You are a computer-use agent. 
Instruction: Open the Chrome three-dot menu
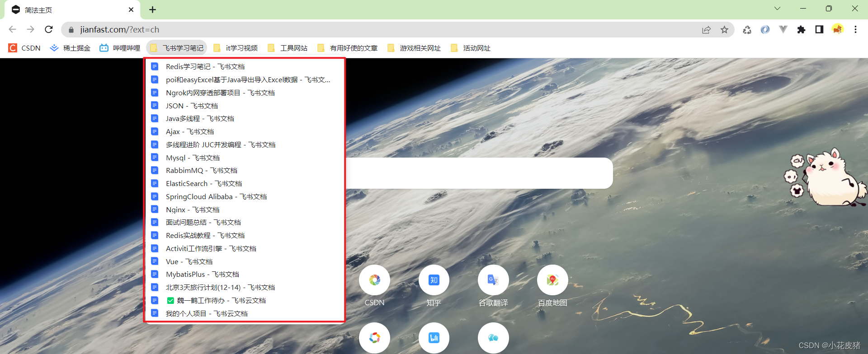click(x=855, y=29)
